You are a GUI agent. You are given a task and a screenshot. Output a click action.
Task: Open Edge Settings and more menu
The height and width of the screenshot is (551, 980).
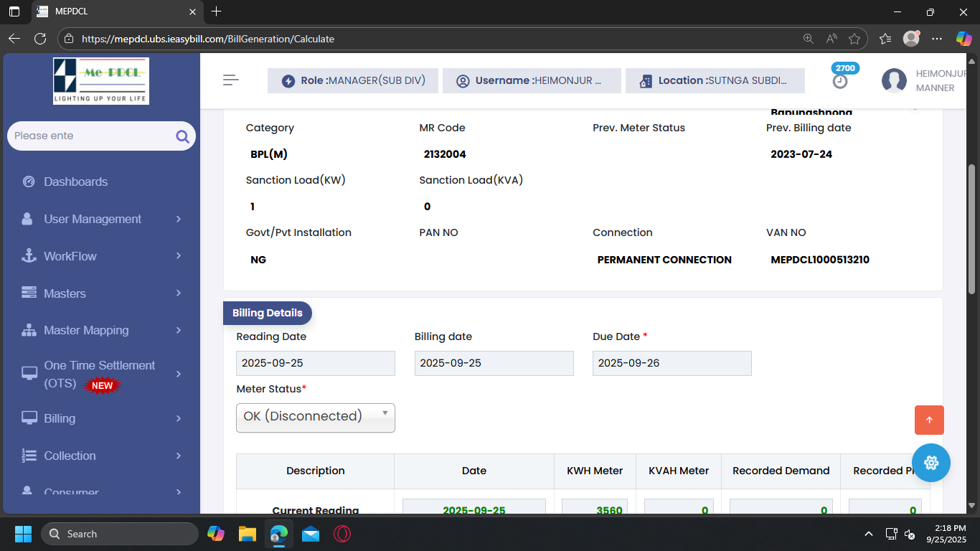point(937,39)
